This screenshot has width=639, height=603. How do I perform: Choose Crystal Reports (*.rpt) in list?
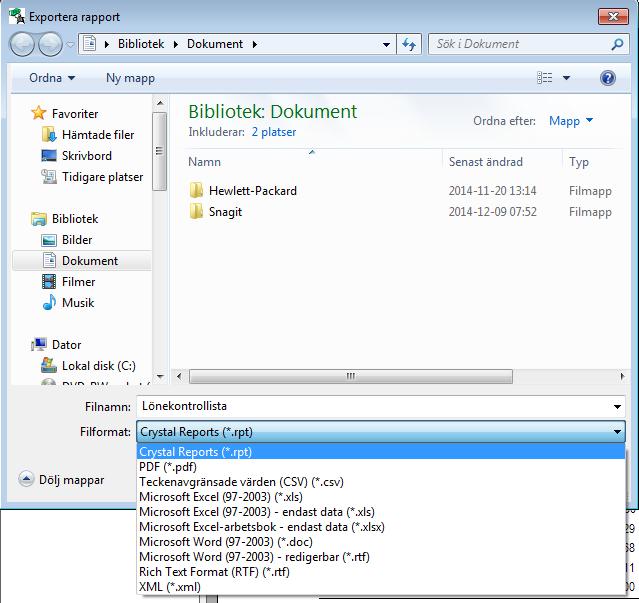[x=381, y=452]
